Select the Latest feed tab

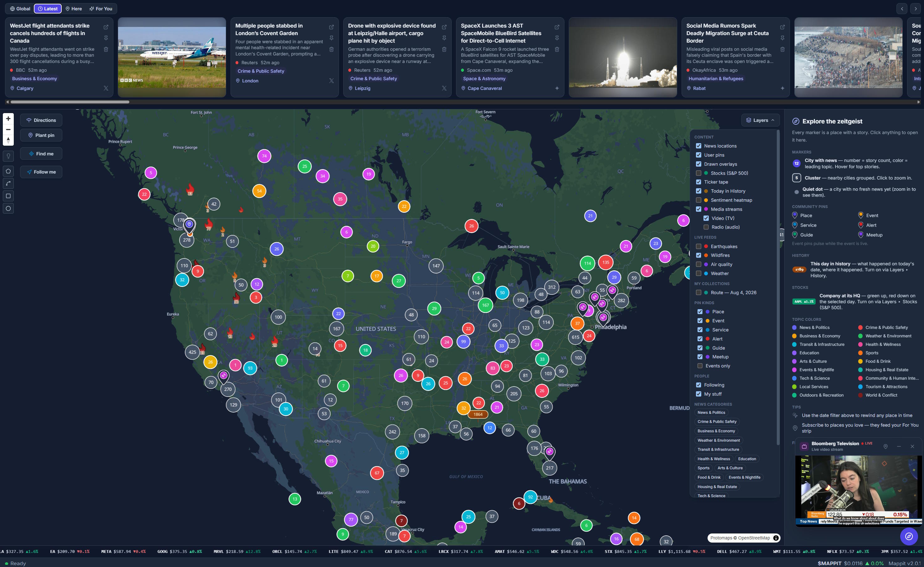point(48,9)
